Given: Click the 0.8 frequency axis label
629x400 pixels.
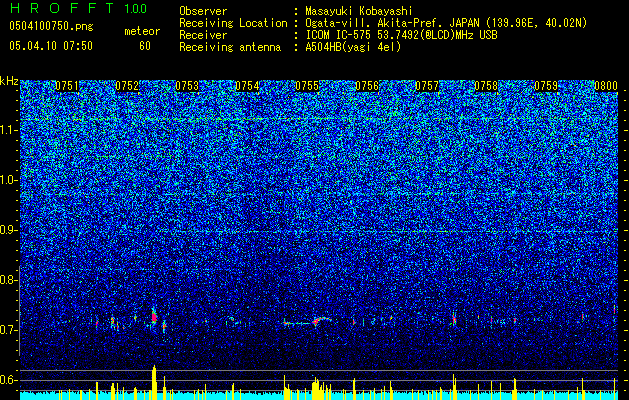Looking at the screenshot, I should [9, 280].
